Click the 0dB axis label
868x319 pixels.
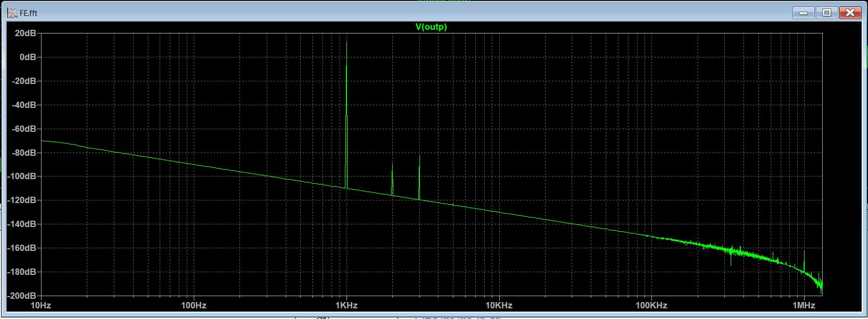(28, 57)
